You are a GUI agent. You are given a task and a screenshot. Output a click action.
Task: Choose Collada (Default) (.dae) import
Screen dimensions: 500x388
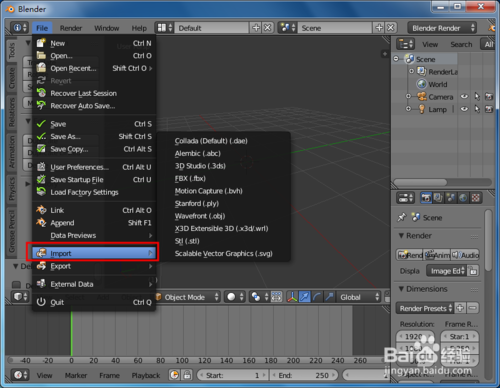(211, 141)
